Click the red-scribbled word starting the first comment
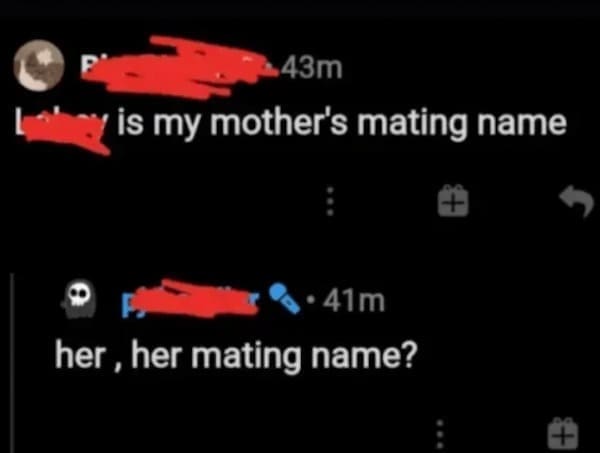Image resolution: width=600 pixels, height=453 pixels. pos(62,129)
